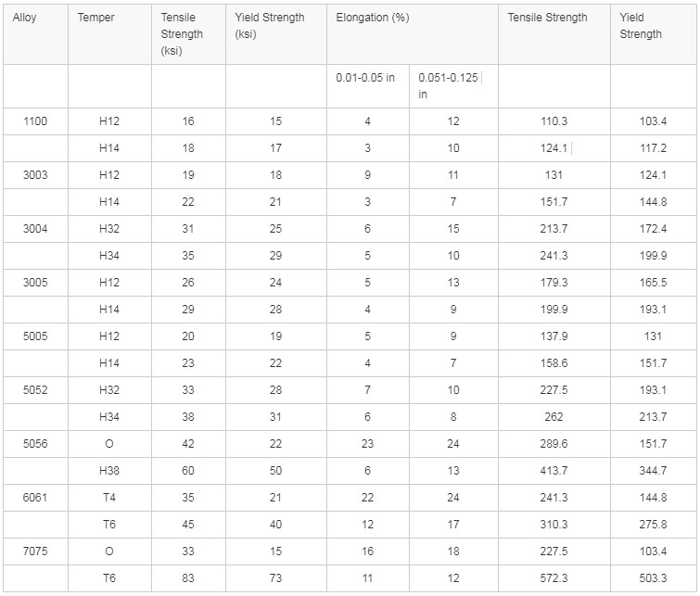This screenshot has height=596, width=700.
Task: Click the alloy 3003 cell
Action: click(36, 175)
